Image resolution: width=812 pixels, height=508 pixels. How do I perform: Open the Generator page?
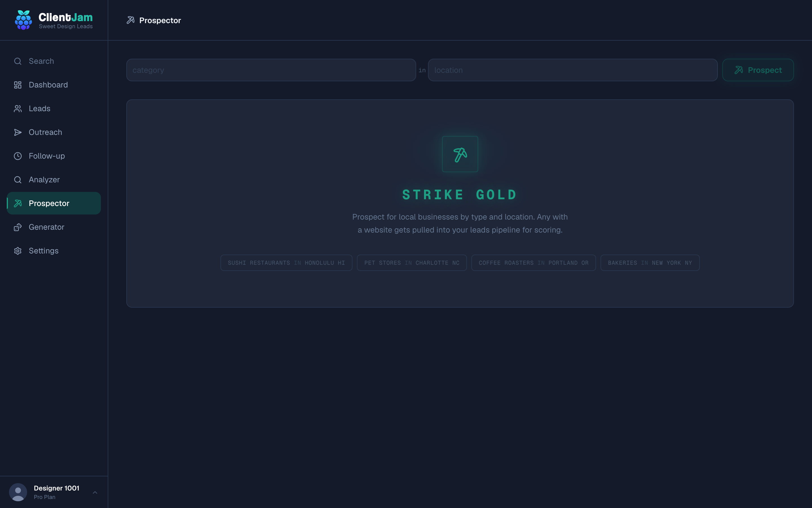54,227
